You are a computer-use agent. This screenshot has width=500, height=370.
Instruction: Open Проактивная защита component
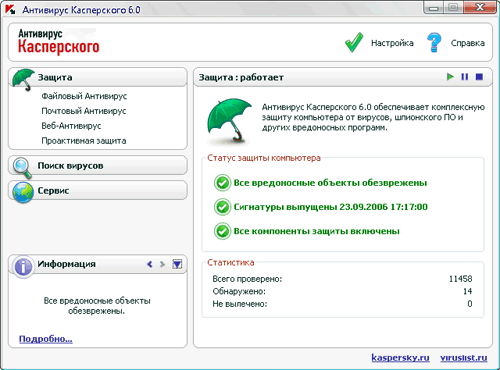coord(84,141)
